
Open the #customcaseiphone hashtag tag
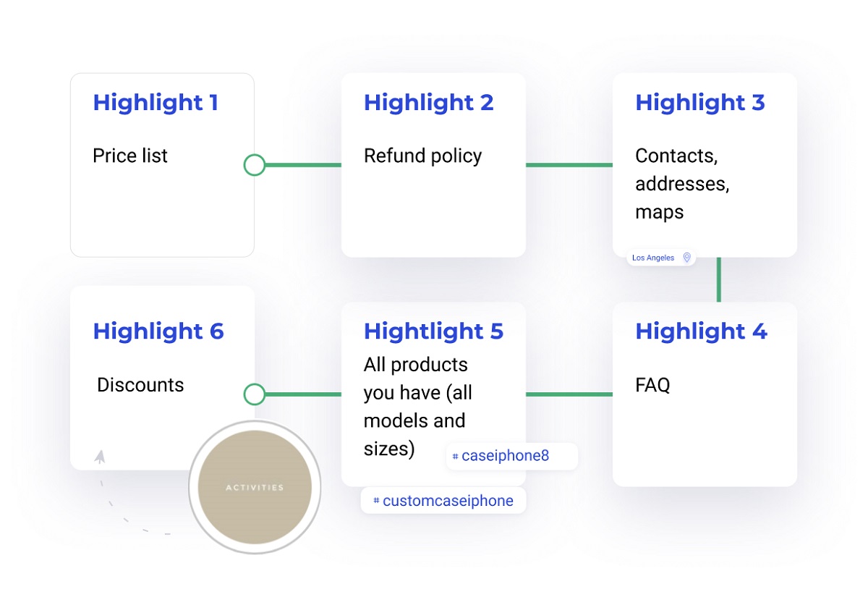(443, 501)
